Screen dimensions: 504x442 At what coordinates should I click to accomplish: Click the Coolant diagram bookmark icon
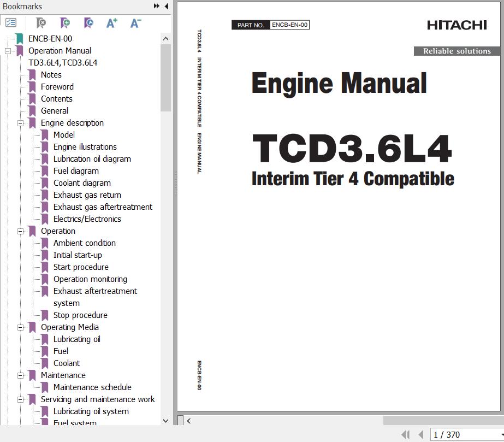click(x=45, y=183)
